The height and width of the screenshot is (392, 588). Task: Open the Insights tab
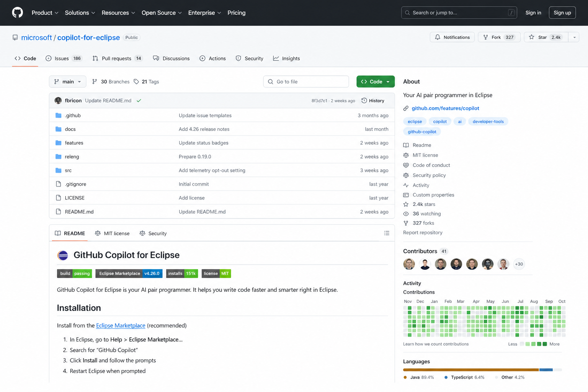pyautogui.click(x=286, y=59)
